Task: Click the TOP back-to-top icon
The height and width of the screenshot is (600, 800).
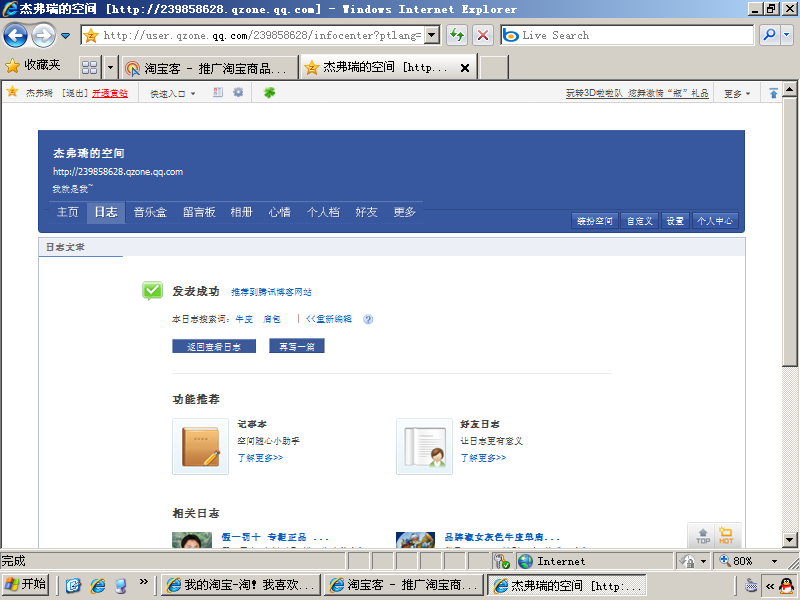Action: [x=703, y=536]
